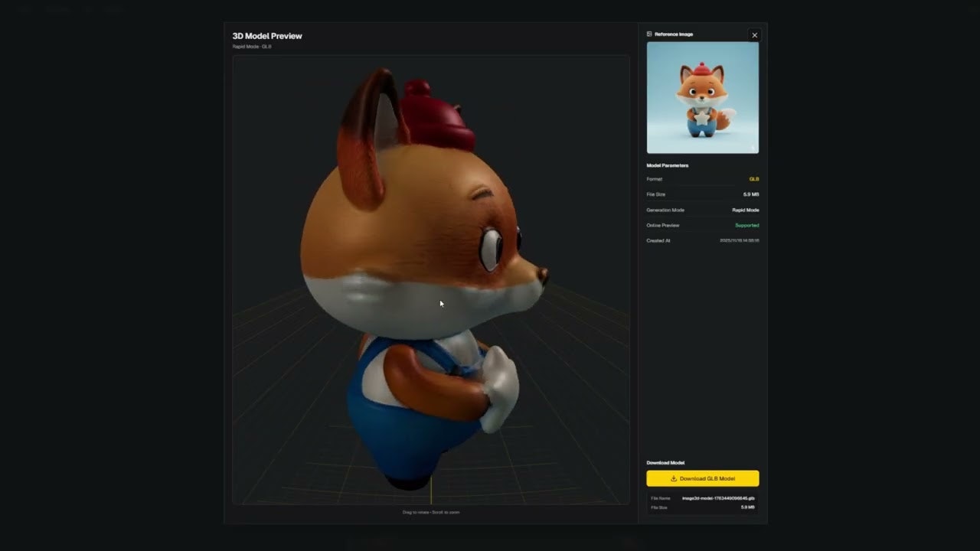Click the 'Online Preview' label
Screen dimensions: 980x551
click(663, 225)
